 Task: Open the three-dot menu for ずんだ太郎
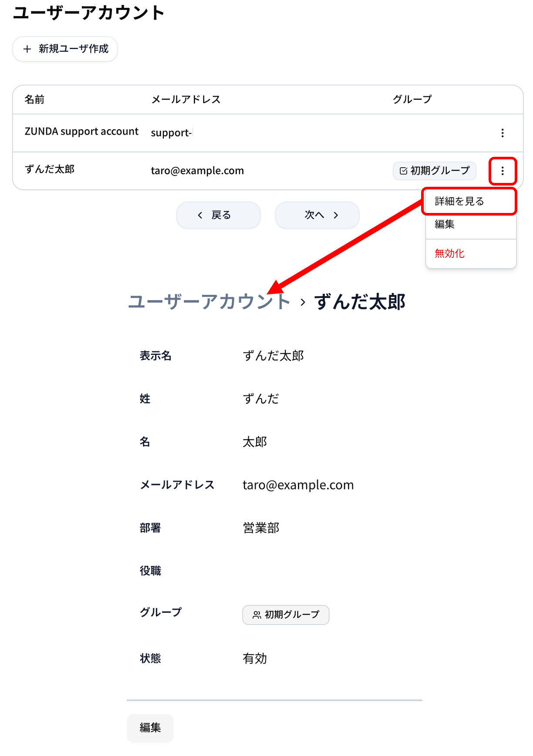point(503,171)
